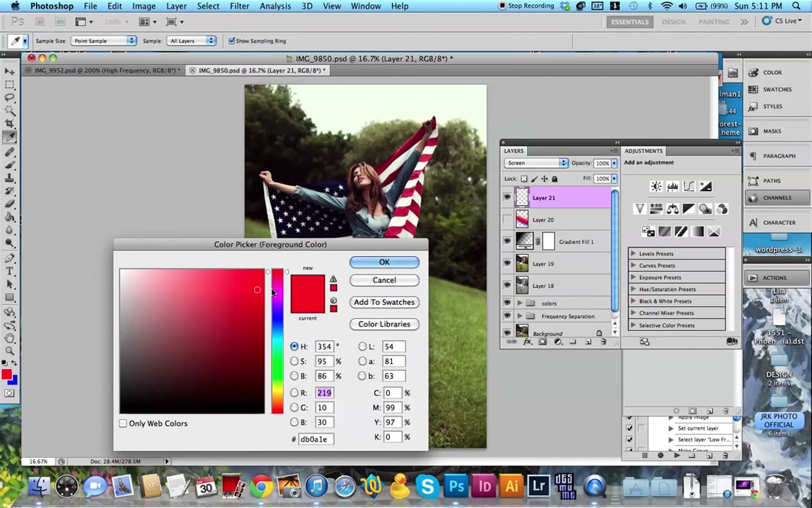Open the Screen blend mode dropdown
This screenshot has width=812, height=508.
(536, 163)
